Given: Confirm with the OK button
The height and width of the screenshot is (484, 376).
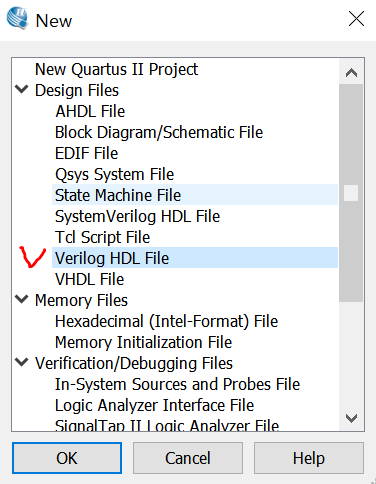Looking at the screenshot, I should tap(67, 458).
